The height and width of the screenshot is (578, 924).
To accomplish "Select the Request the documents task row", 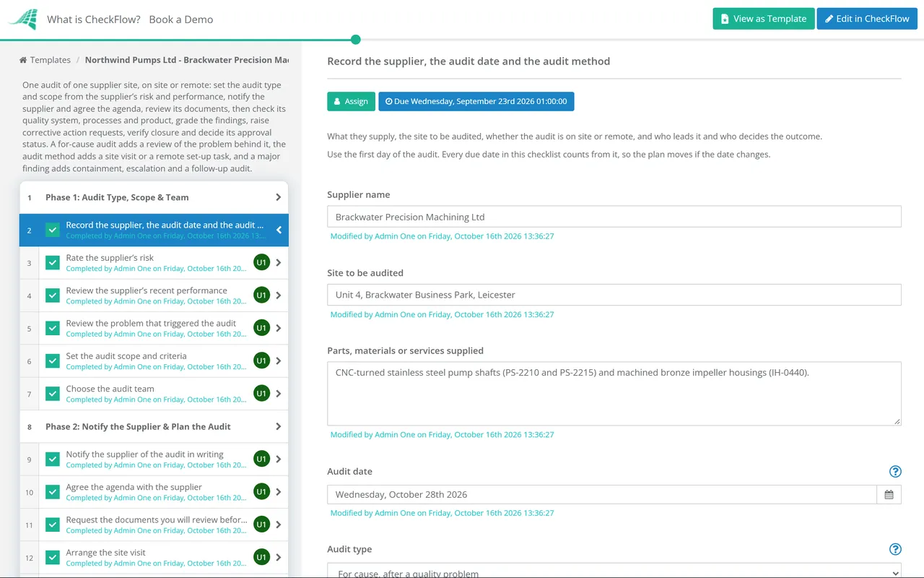I will click(154, 525).
